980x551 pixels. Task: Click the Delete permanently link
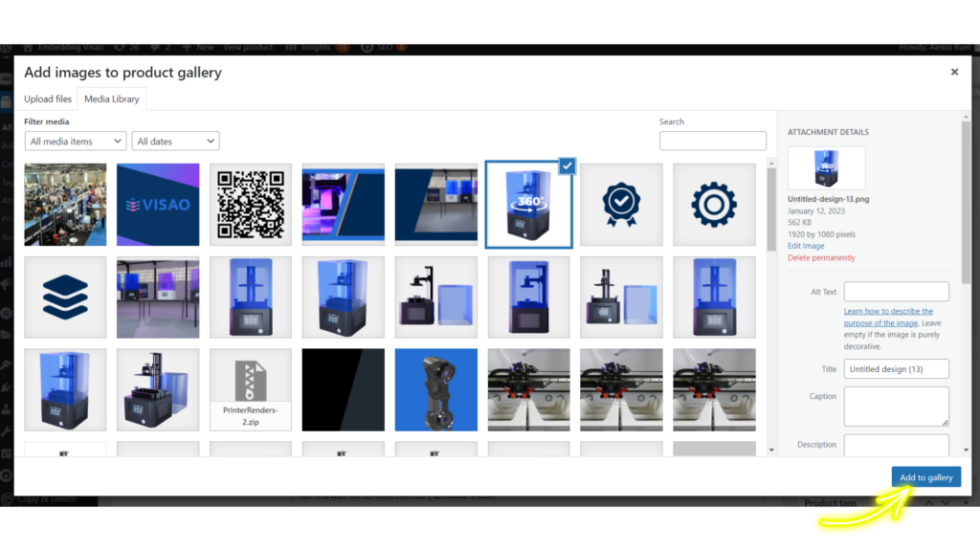821,257
